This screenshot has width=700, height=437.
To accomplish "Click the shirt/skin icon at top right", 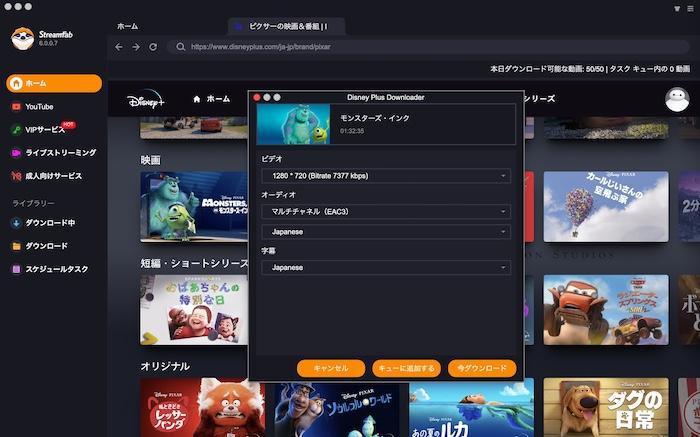I will (677, 8).
